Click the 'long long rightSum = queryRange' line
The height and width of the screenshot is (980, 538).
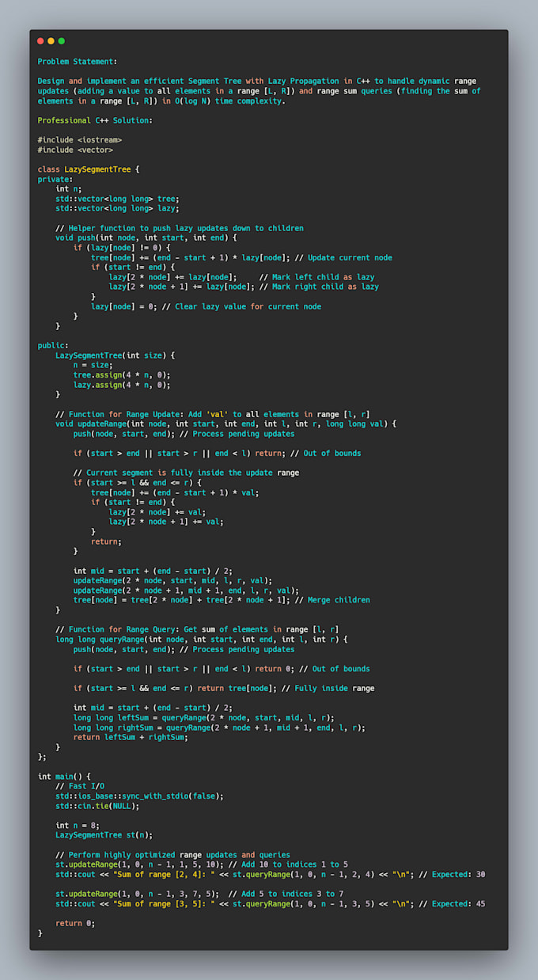[219, 727]
